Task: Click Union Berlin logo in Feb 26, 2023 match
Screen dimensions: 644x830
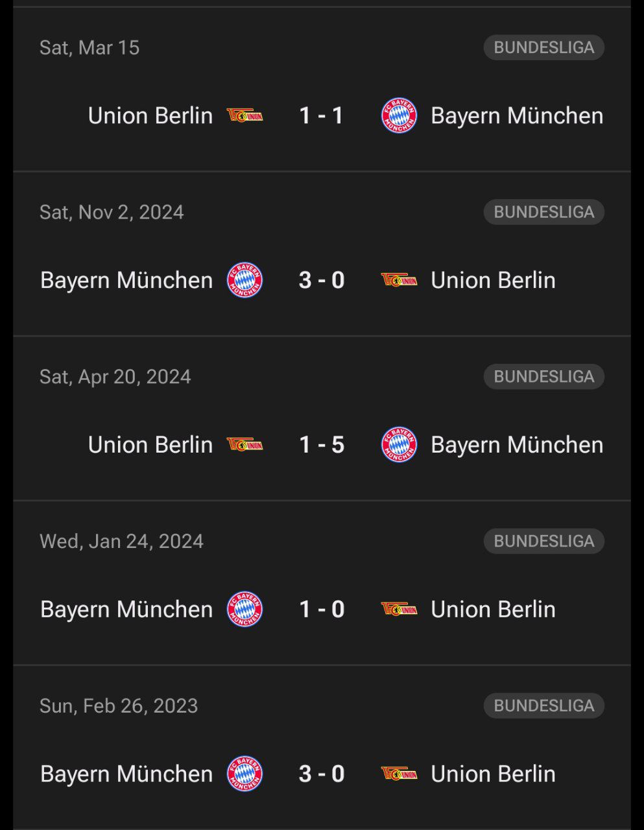Action: tap(399, 774)
